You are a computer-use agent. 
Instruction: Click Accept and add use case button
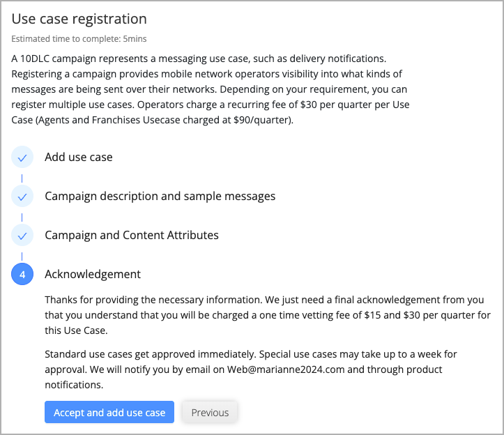(x=109, y=412)
